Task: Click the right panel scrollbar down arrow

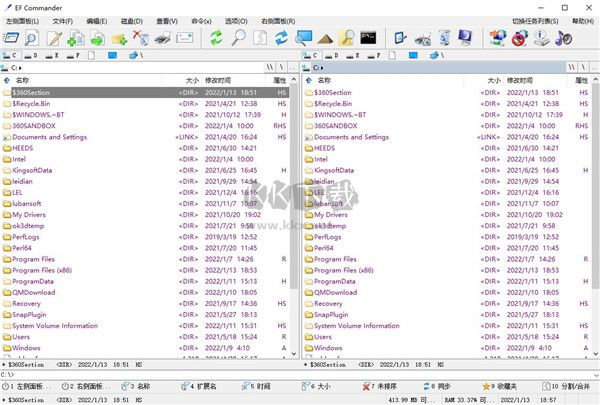Action: (596, 354)
